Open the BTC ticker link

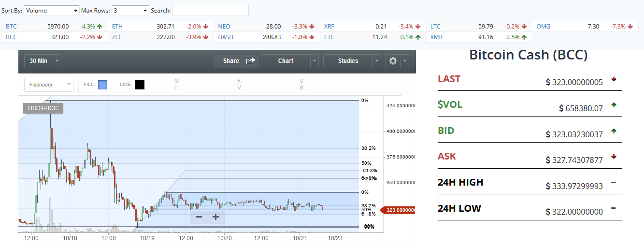pyautogui.click(x=11, y=27)
